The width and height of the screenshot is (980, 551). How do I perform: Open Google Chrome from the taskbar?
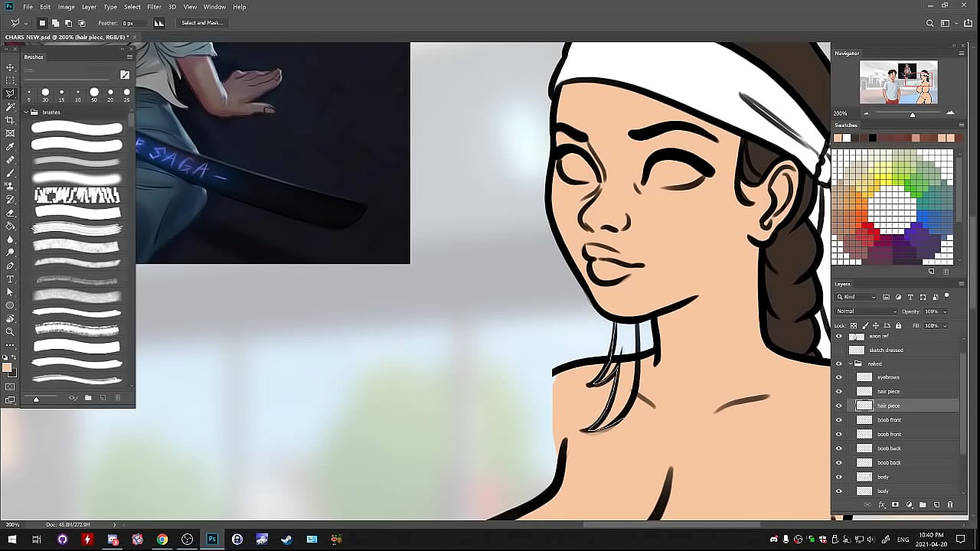pos(162,540)
